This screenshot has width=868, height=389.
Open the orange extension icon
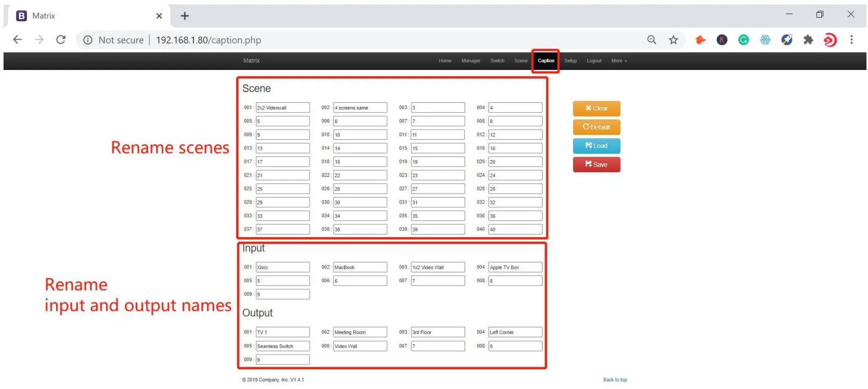click(x=700, y=40)
